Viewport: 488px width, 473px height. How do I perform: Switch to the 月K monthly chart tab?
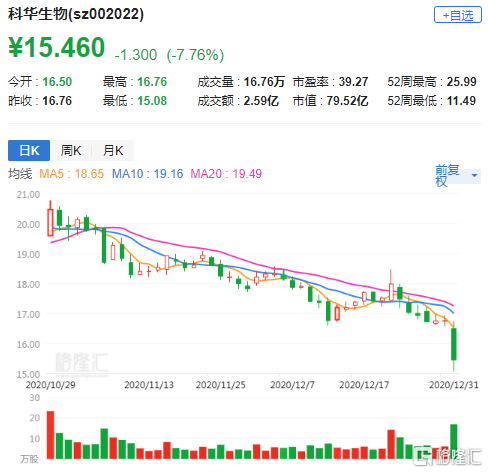[x=113, y=151]
